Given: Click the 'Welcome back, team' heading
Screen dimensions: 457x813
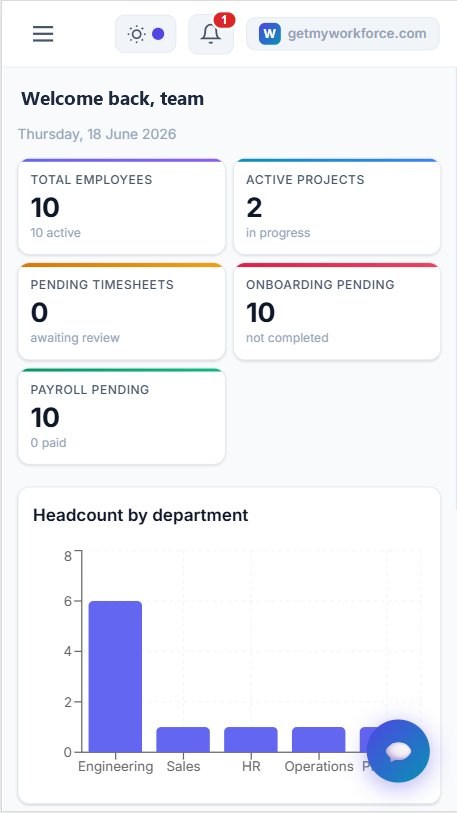Looking at the screenshot, I should pyautogui.click(x=113, y=99).
